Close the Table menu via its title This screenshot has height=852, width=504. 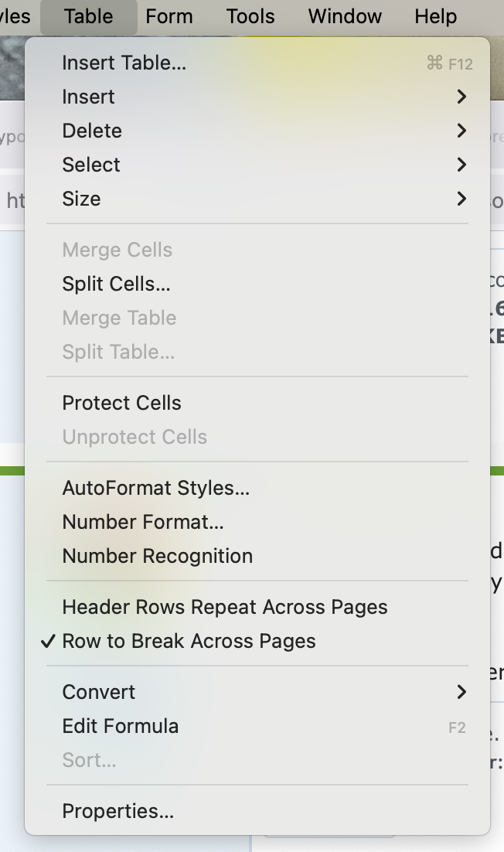tap(88, 16)
